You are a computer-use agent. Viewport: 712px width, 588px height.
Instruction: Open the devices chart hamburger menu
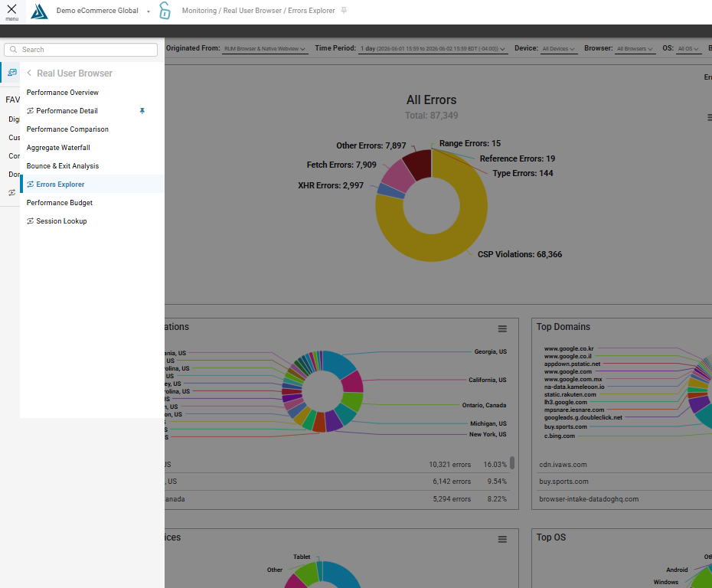(x=502, y=540)
